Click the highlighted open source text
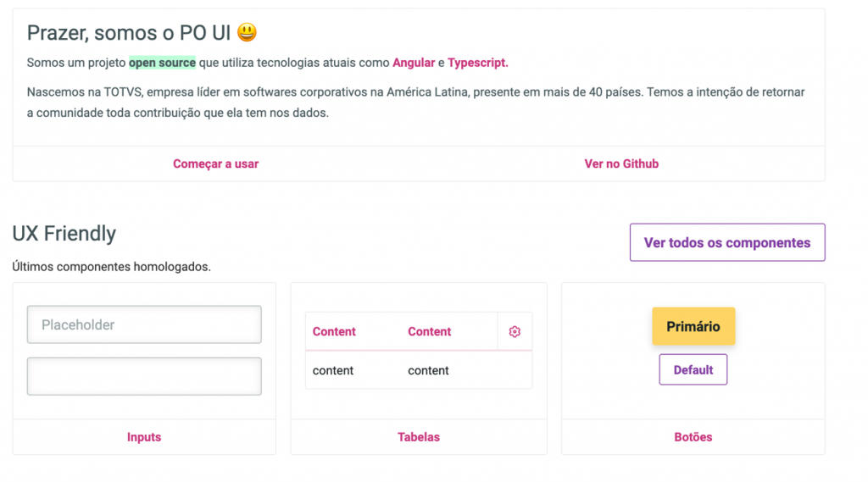The height and width of the screenshot is (482, 868). tap(162, 63)
